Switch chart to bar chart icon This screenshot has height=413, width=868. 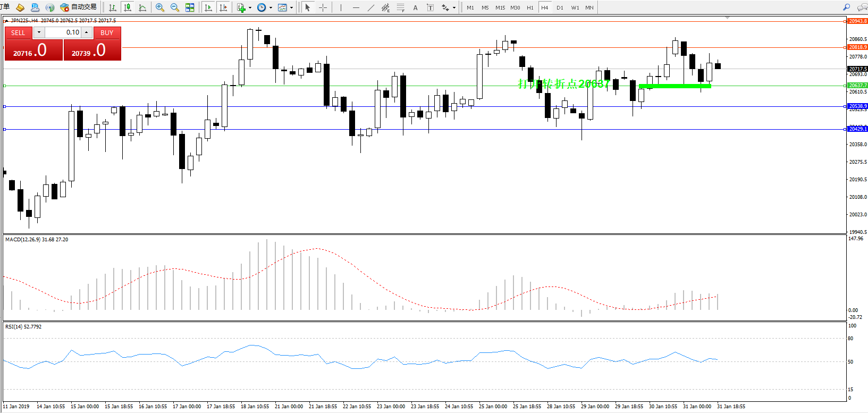[x=113, y=7]
